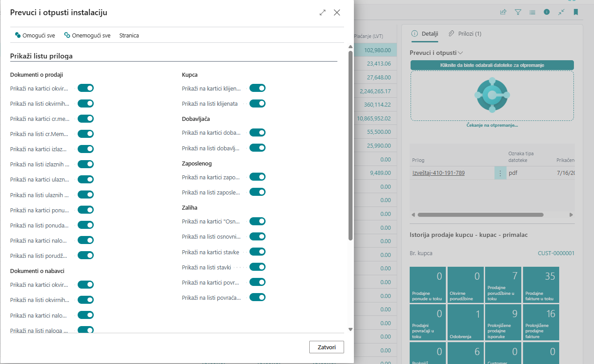The image size is (594, 364).
Task: Open the filter funnel icon
Action: coord(518,12)
